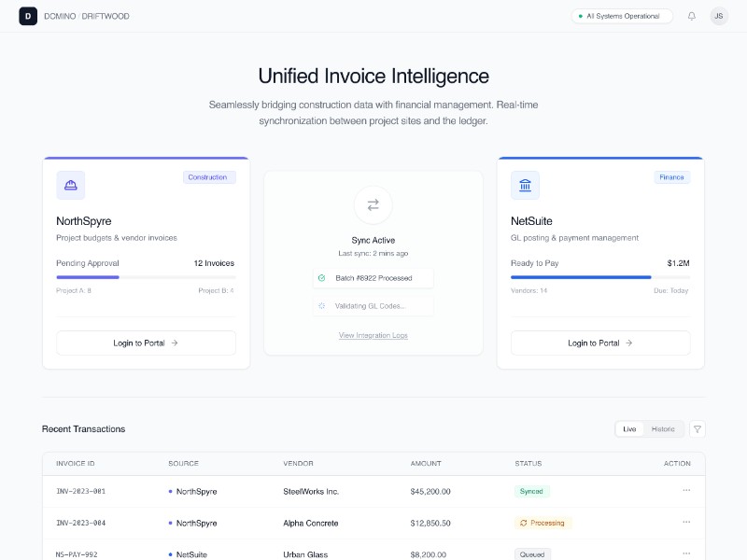Select the Finance tag on NetSuite card
This screenshot has height=560, width=747.
tap(671, 177)
